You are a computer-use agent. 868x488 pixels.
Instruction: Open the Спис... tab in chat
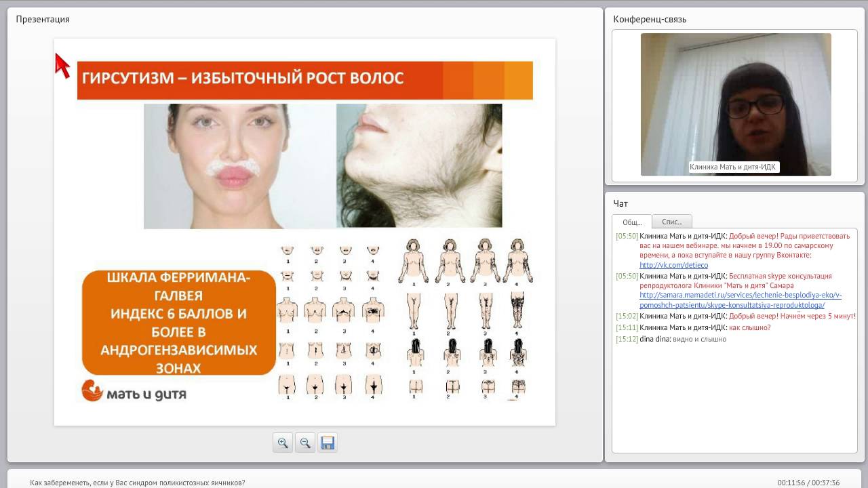(672, 222)
